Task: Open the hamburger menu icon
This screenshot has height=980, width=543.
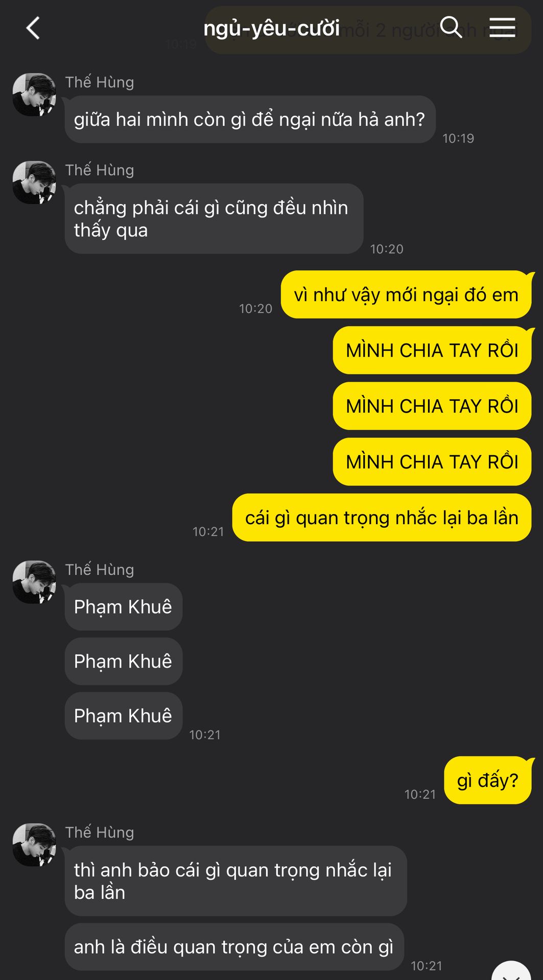Action: pyautogui.click(x=502, y=27)
